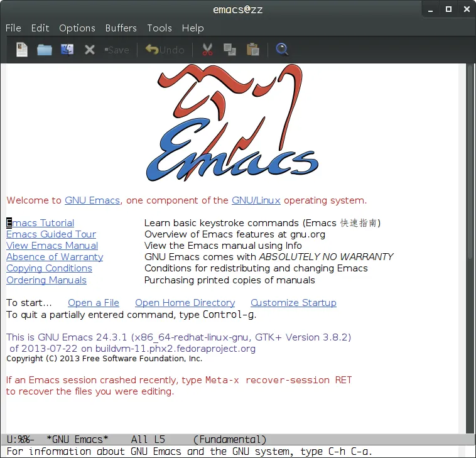Screen dimensions: 476x458
Task: Click the 'To quit a partially entered command' line
Action: [131, 315]
